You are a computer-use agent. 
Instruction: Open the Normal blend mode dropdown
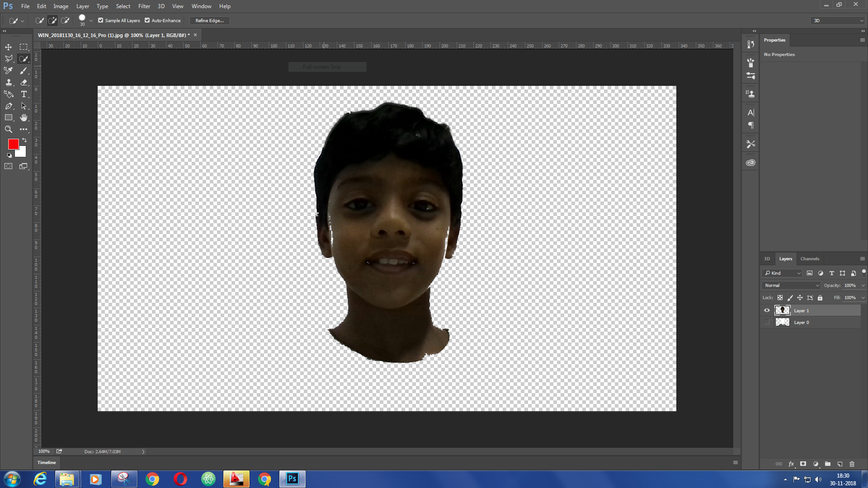click(x=791, y=285)
